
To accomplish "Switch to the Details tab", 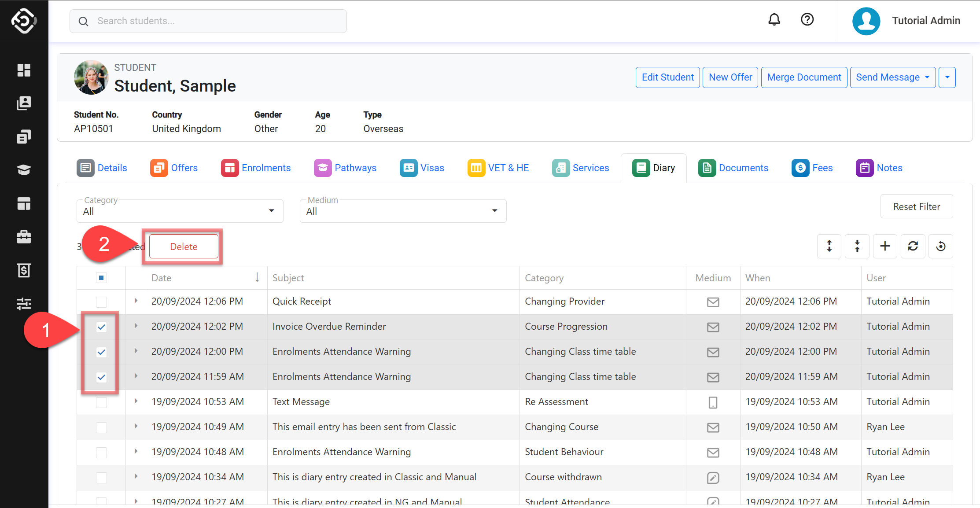I will [x=102, y=168].
